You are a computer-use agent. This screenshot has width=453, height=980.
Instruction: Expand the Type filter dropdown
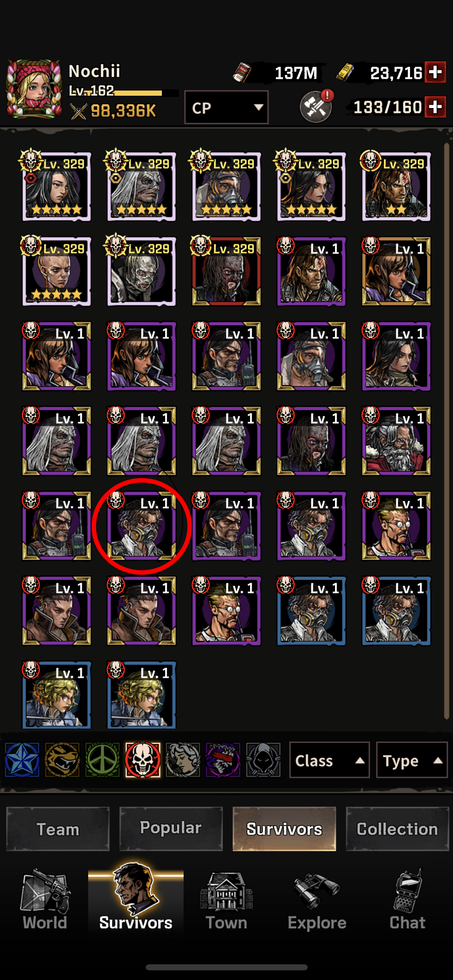[412, 760]
